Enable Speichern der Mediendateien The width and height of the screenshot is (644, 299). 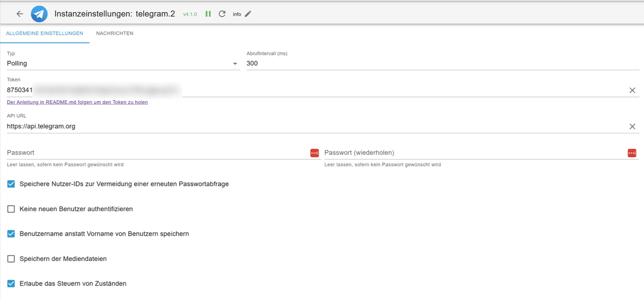(11, 259)
